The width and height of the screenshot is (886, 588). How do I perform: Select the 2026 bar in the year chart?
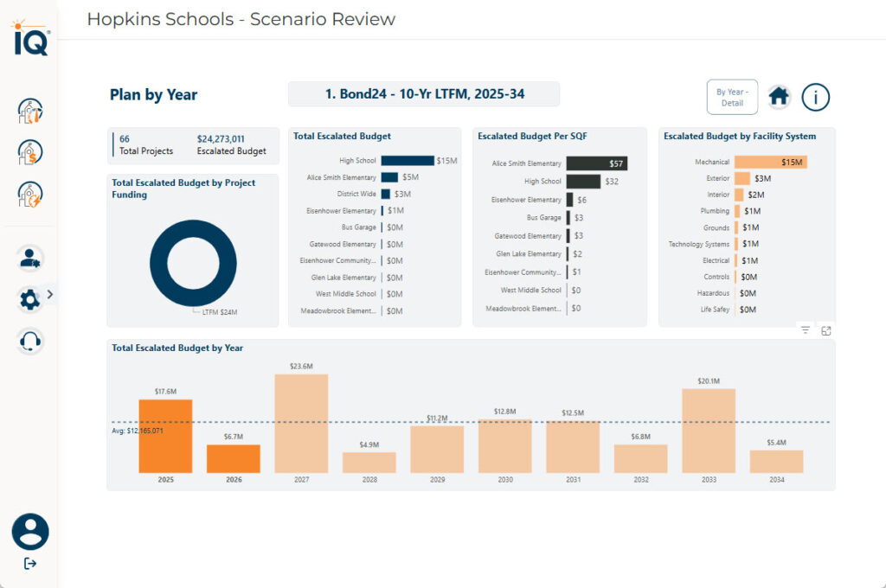click(234, 458)
